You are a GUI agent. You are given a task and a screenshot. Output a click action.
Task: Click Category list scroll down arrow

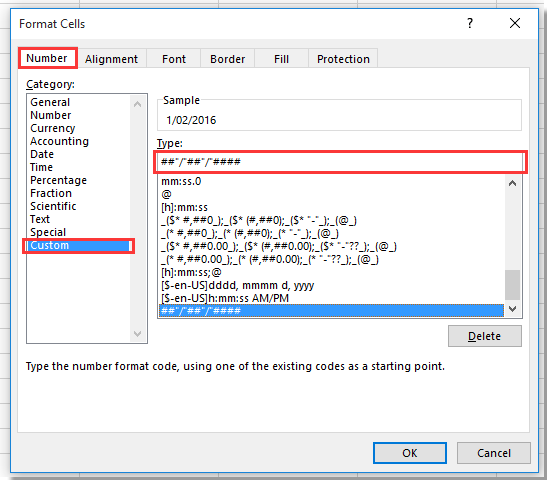click(137, 334)
